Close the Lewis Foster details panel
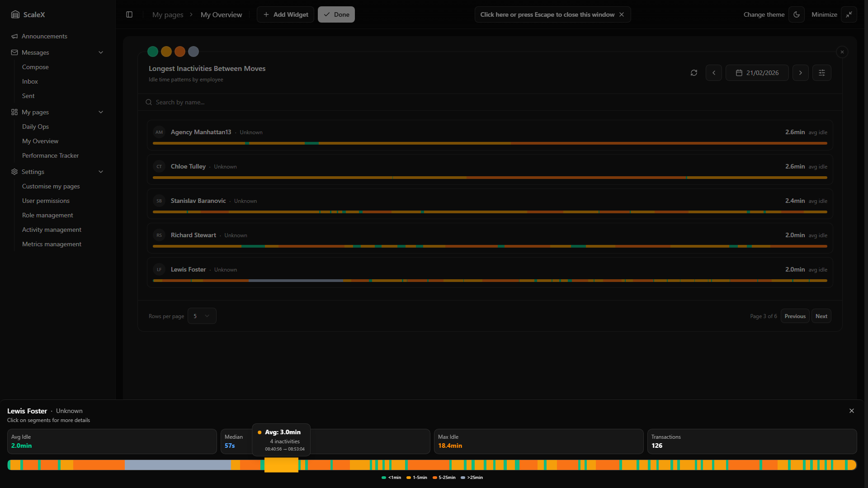Image resolution: width=868 pixels, height=488 pixels. click(x=852, y=411)
